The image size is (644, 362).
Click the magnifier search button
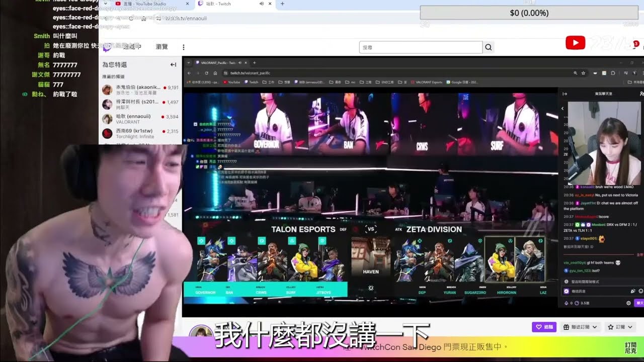point(488,47)
